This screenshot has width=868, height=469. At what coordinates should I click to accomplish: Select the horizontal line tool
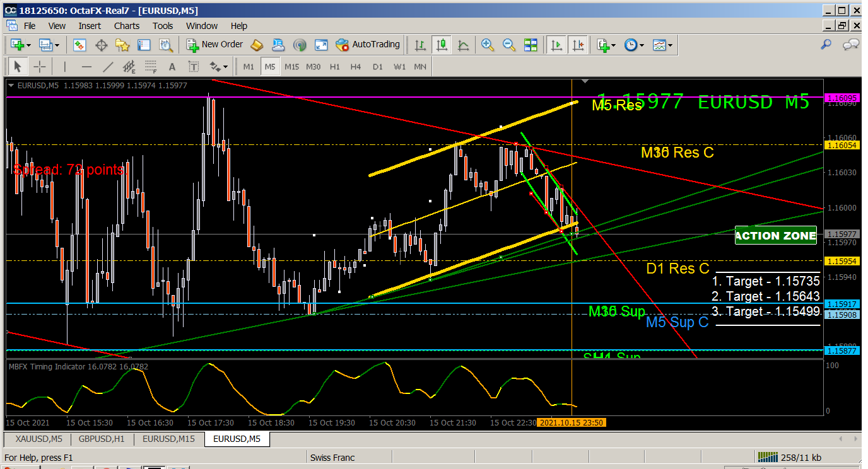pos(87,66)
